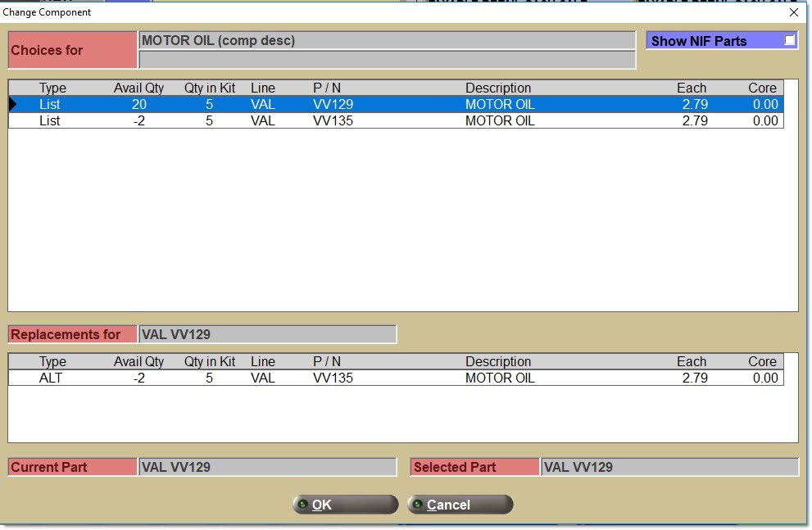Click the Core header in replacements list
812x530 pixels.
(762, 361)
